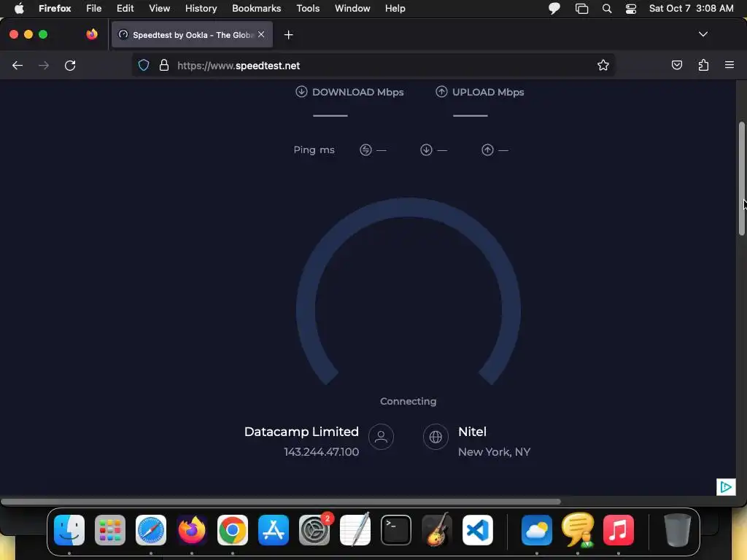Click the upload arrow icon beside UPLOAD Mbps
Image resolution: width=747 pixels, height=560 pixels.
(x=441, y=91)
